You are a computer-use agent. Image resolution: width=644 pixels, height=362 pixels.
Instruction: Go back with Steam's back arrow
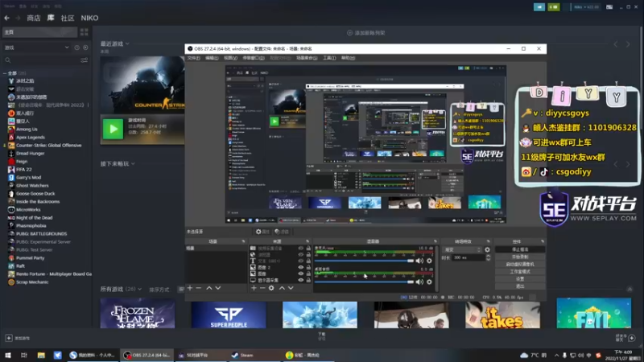6,18
